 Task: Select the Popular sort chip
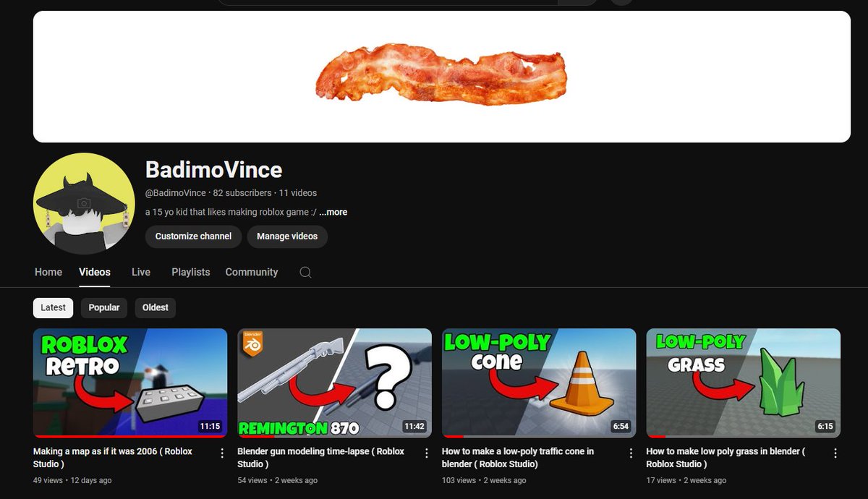104,307
